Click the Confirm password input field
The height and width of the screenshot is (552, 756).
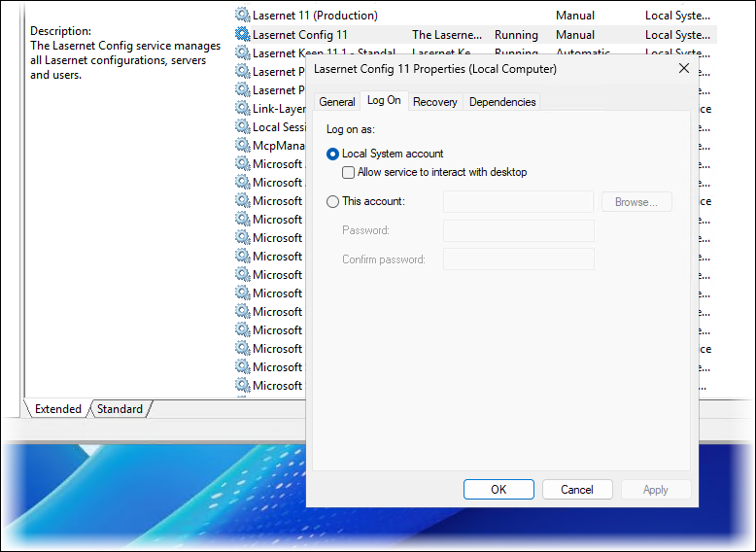[518, 259]
